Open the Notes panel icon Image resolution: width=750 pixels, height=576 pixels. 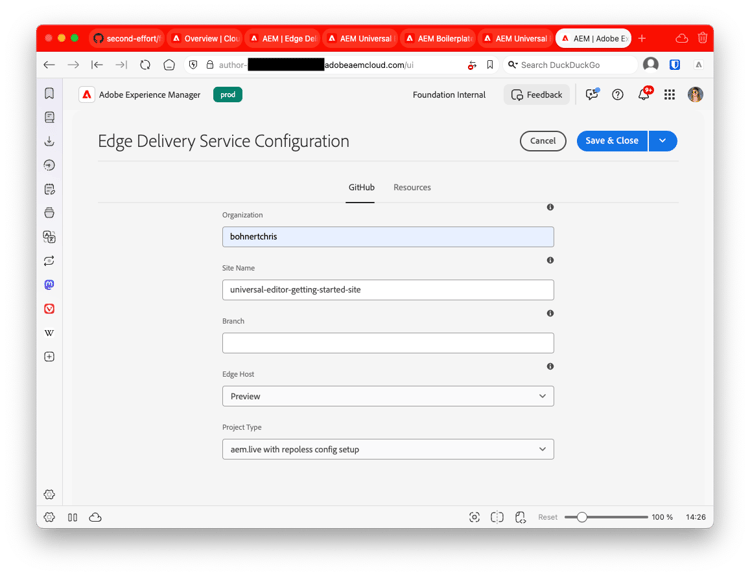[x=49, y=189]
